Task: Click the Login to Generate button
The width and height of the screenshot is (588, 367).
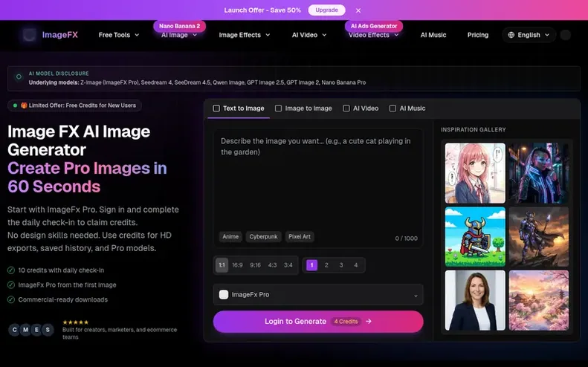Action: pyautogui.click(x=318, y=321)
